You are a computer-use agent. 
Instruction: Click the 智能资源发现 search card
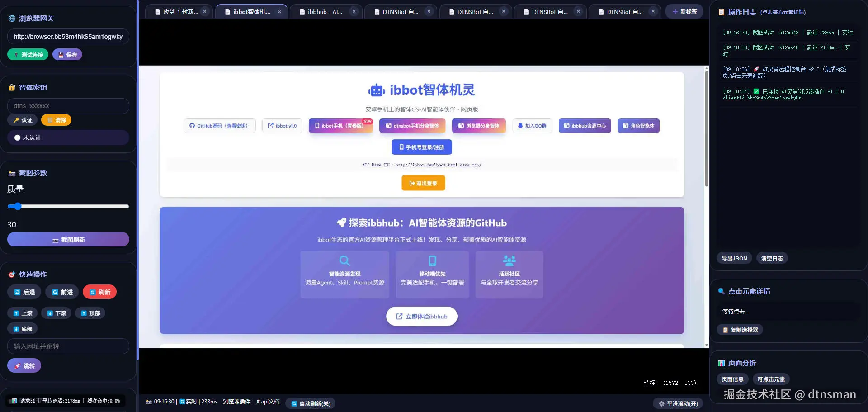[345, 275]
